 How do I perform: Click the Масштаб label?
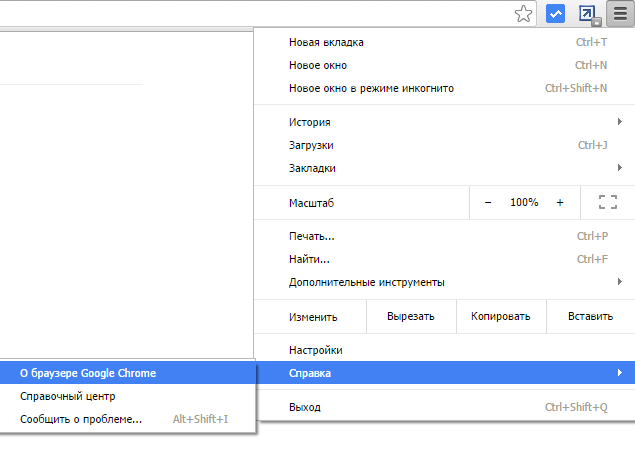click(311, 203)
